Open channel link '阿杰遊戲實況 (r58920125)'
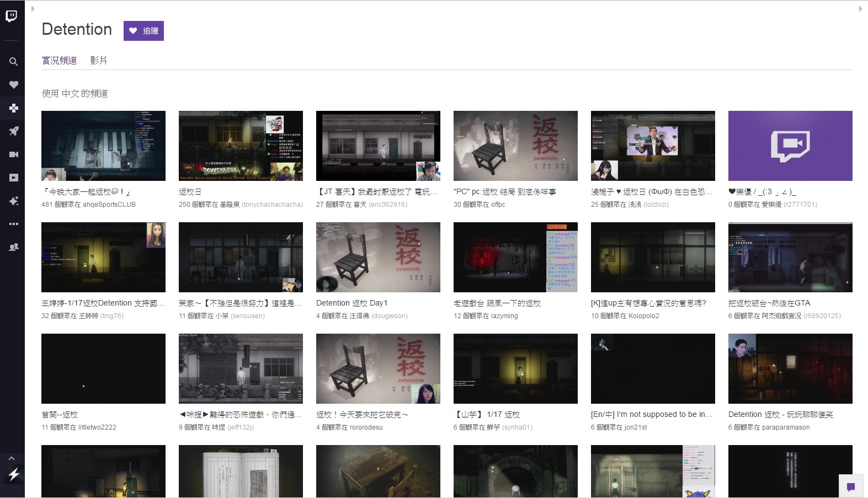This screenshot has width=868, height=498. [x=801, y=316]
